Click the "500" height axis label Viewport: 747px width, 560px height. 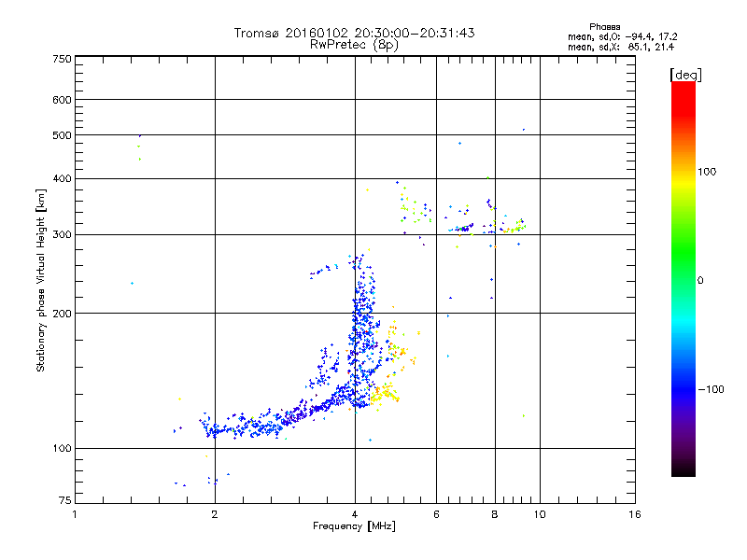(x=62, y=135)
